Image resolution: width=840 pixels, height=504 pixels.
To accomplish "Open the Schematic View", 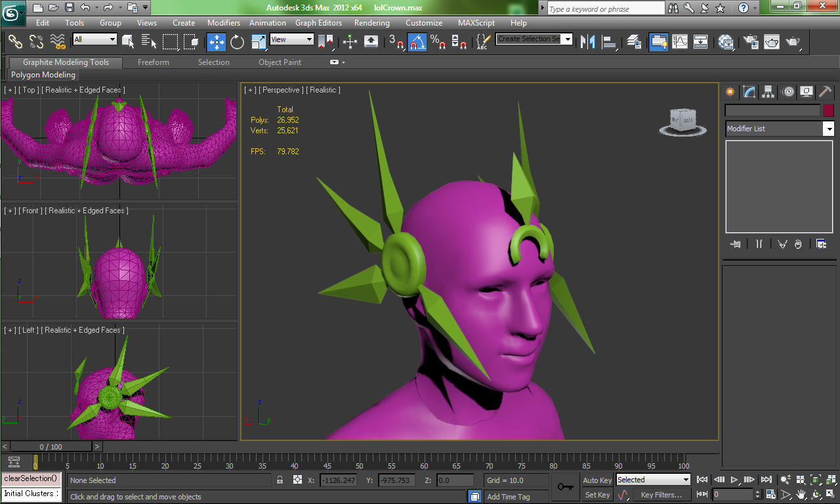I will 701,41.
